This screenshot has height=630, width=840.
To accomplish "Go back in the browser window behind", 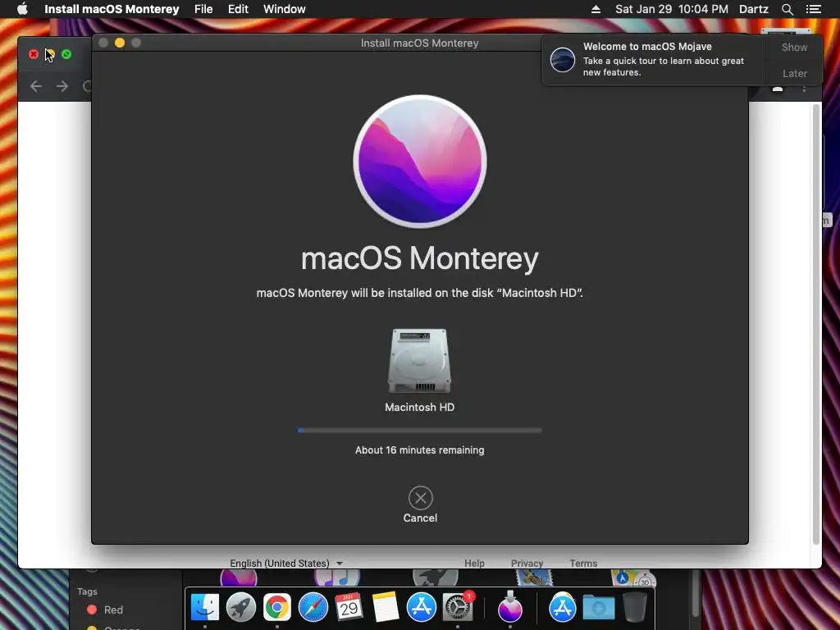I will 36,86.
